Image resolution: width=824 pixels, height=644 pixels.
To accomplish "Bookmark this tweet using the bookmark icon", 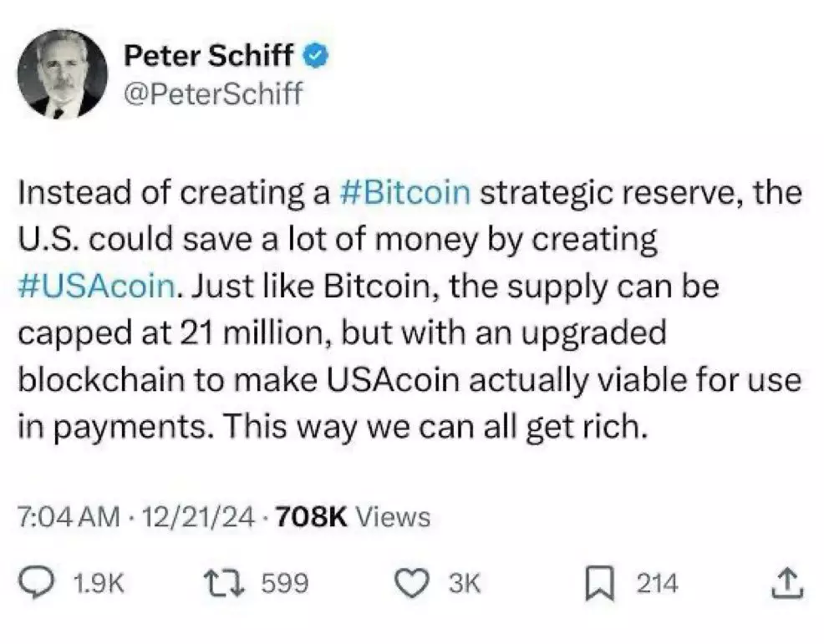I will click(x=600, y=582).
